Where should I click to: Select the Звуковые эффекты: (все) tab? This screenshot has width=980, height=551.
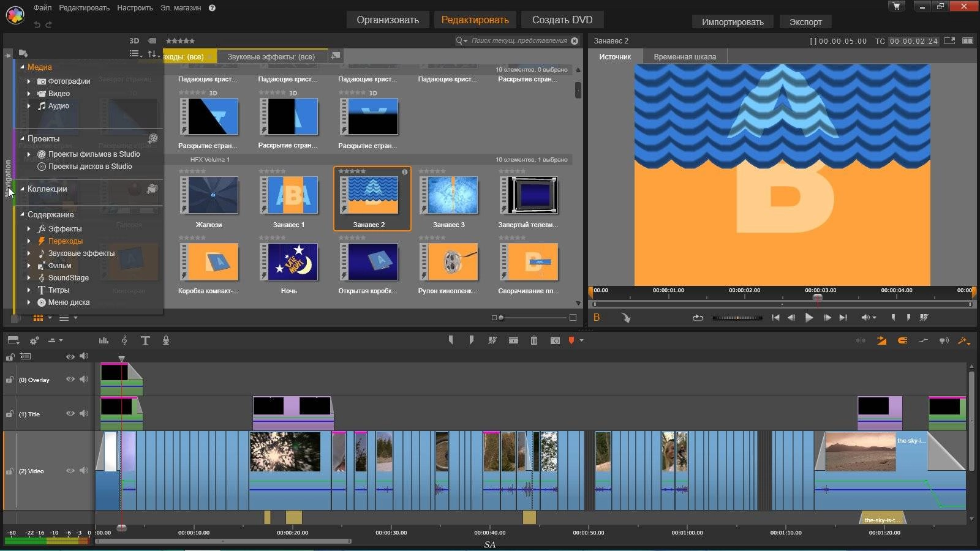pos(271,56)
